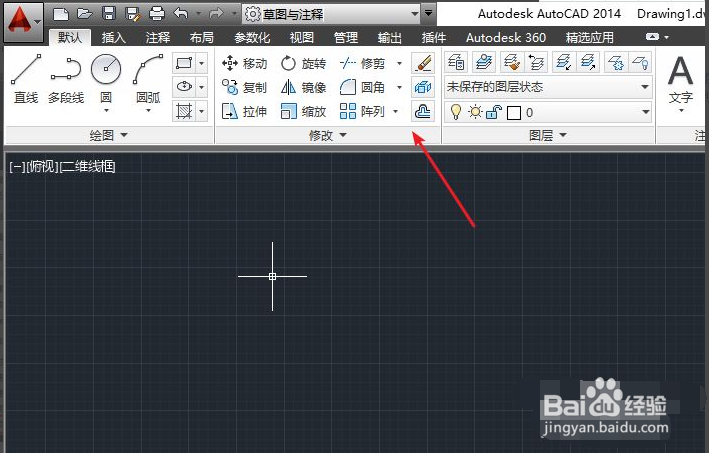Toggle layer 0 freeze sun icon
The height and width of the screenshot is (453, 709).
tap(475, 112)
